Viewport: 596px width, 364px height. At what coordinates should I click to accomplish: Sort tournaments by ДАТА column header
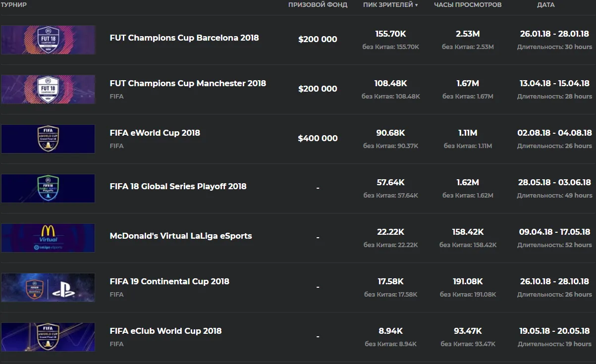pos(545,5)
